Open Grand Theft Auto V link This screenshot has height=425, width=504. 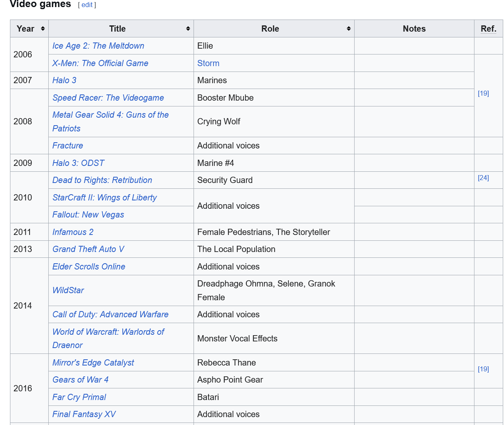tap(88, 249)
